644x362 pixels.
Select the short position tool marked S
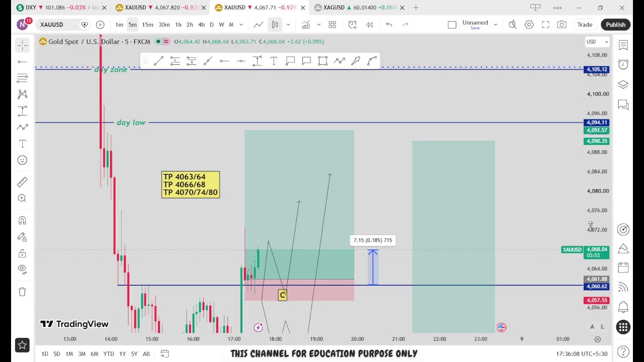point(191,61)
